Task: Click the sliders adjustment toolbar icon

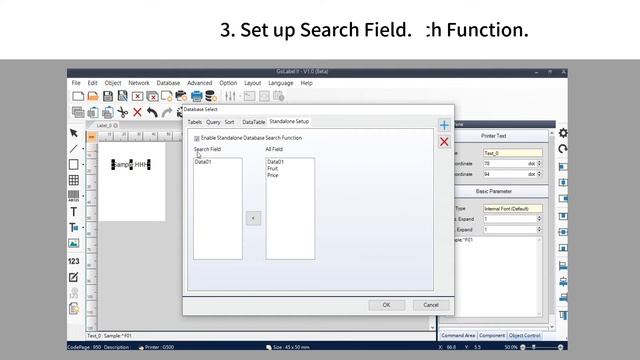Action: click(x=230, y=96)
